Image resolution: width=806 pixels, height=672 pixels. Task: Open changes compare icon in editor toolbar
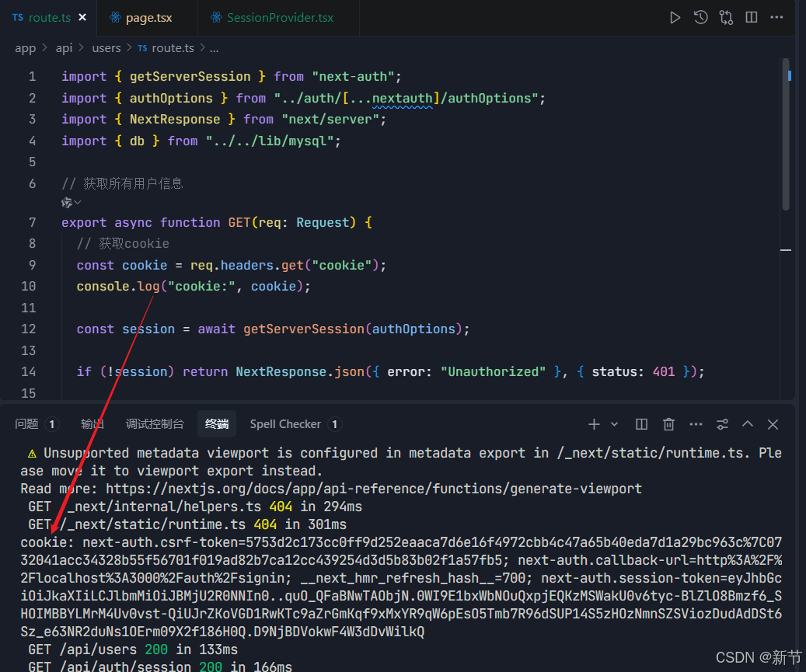[x=726, y=17]
